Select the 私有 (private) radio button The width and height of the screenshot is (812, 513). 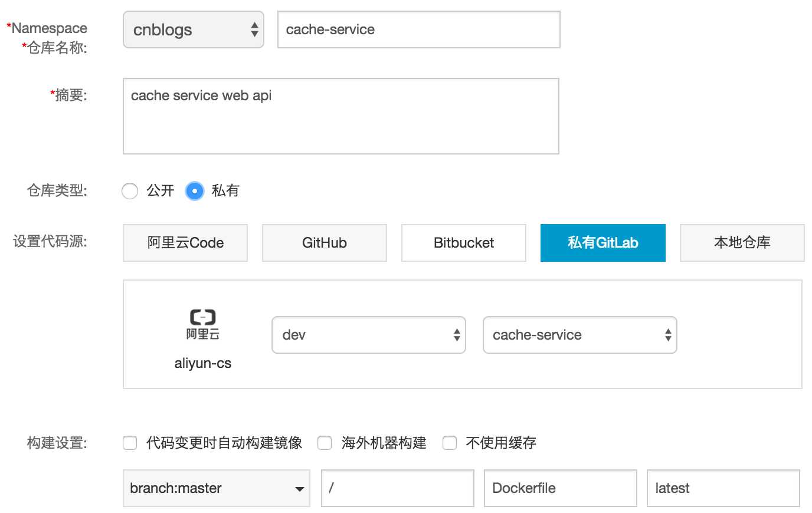[x=195, y=191]
